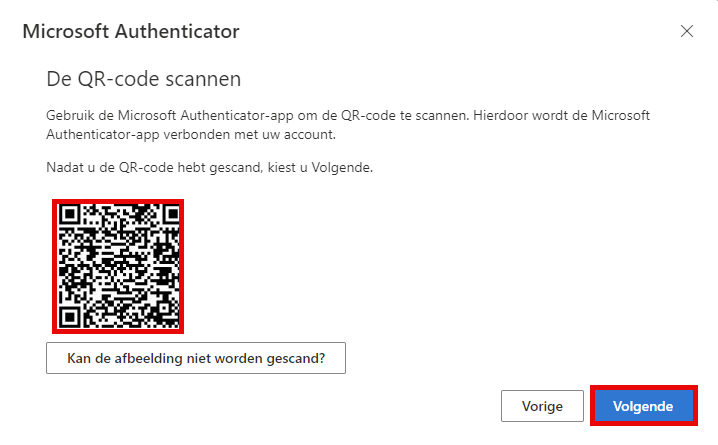Click the QR code image

tap(118, 266)
